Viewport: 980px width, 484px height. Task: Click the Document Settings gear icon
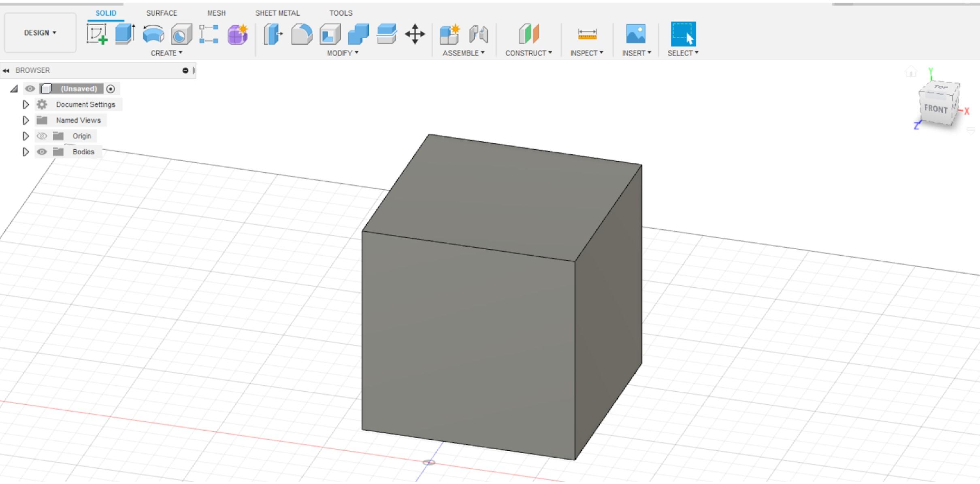pyautogui.click(x=42, y=104)
